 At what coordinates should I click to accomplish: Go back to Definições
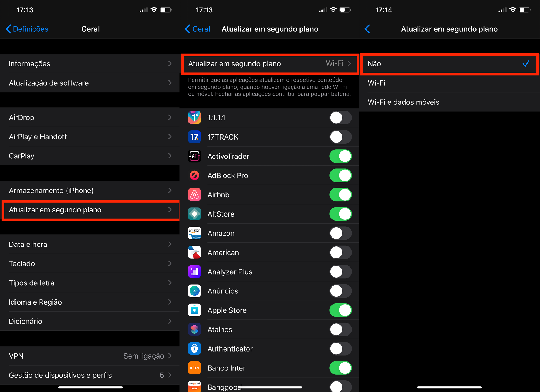(27, 29)
